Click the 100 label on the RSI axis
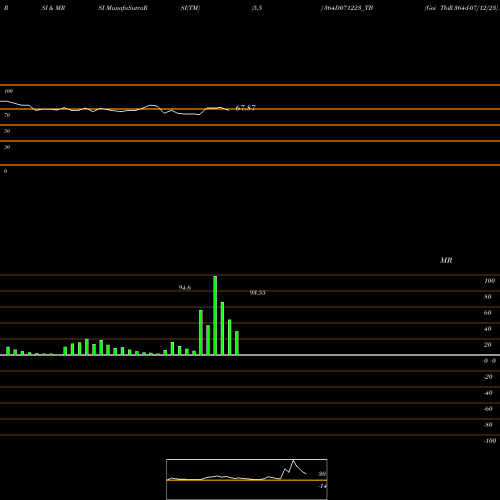 pyautogui.click(x=9, y=91)
